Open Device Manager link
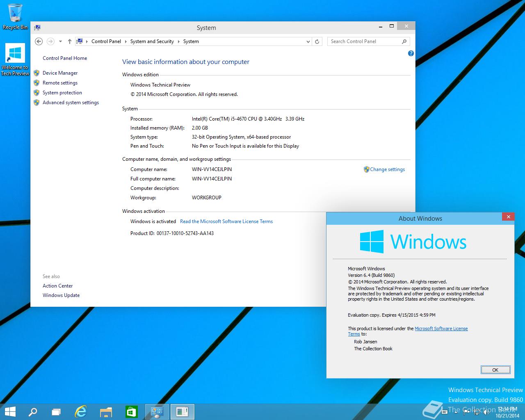The height and width of the screenshot is (420, 525). 60,73
